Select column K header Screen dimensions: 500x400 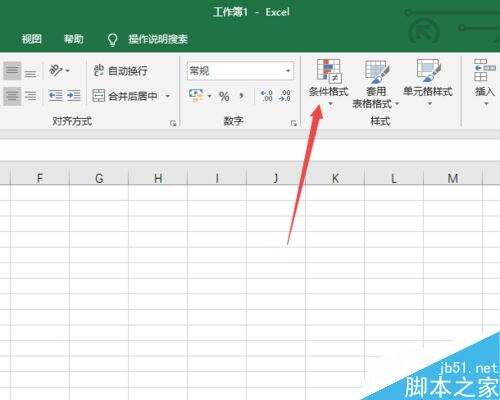tap(335, 178)
